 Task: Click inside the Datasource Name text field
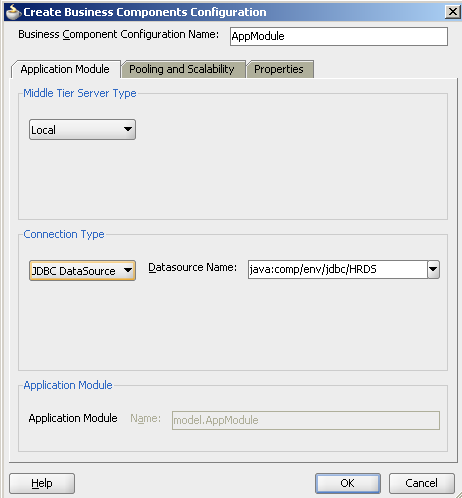click(338, 269)
